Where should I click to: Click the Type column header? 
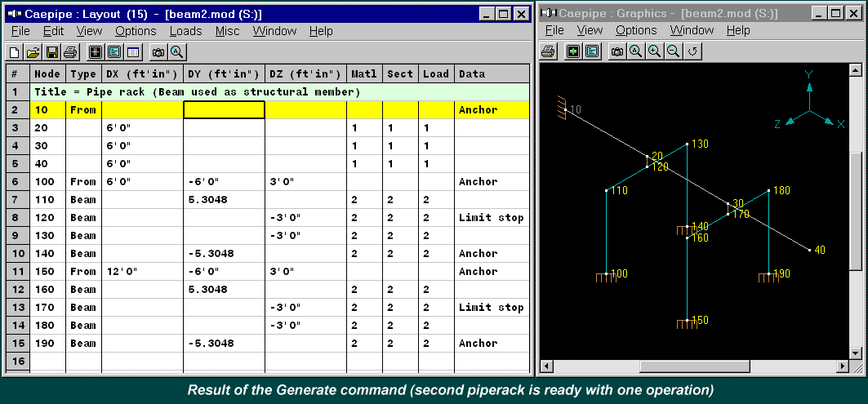pyautogui.click(x=83, y=73)
